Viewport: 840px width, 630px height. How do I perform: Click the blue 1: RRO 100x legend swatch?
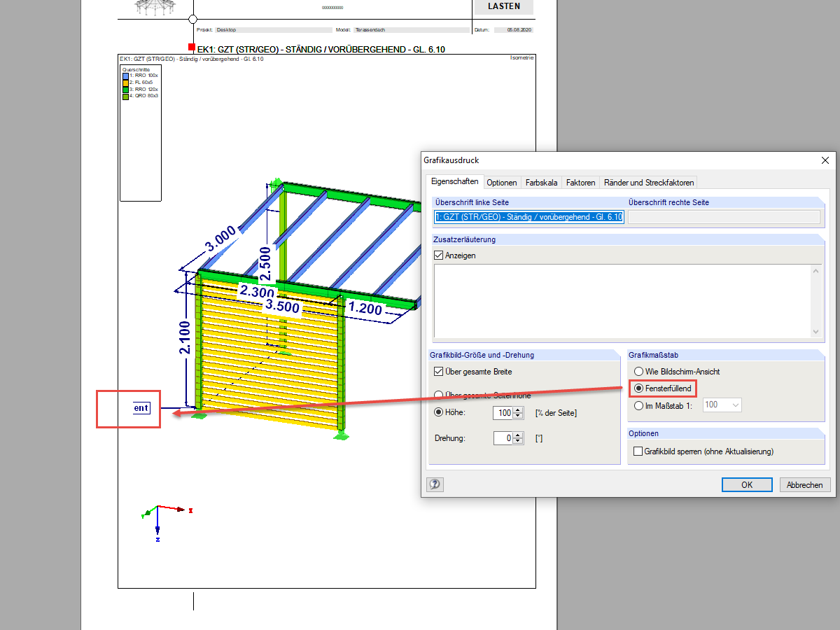pos(125,76)
